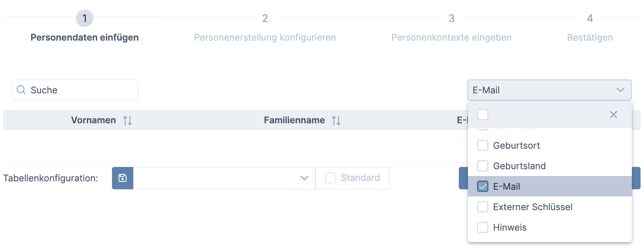The image size is (644, 250).
Task: Enable the Geburtsland column checkbox
Action: point(483,166)
